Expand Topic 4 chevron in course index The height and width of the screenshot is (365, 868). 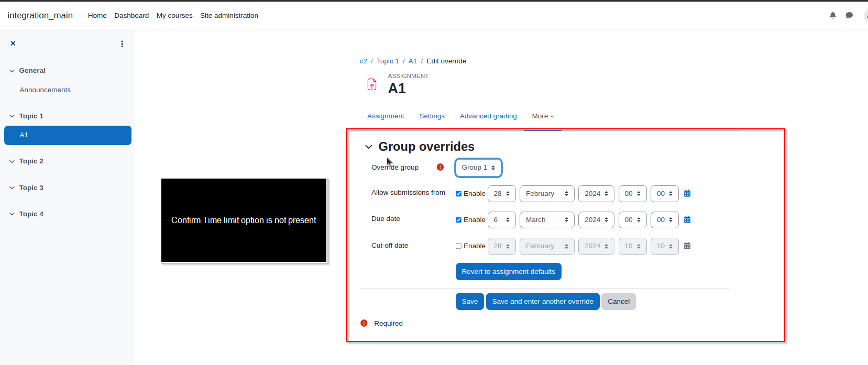point(12,214)
